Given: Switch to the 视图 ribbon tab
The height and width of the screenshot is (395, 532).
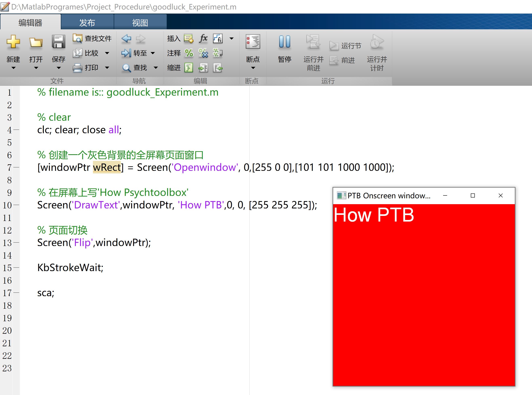Looking at the screenshot, I should point(141,22).
